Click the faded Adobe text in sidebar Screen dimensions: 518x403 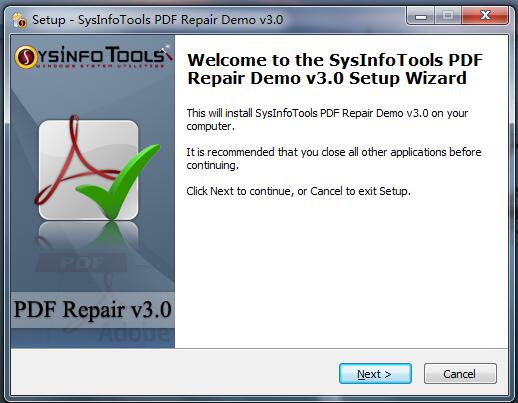pyautogui.click(x=137, y=334)
